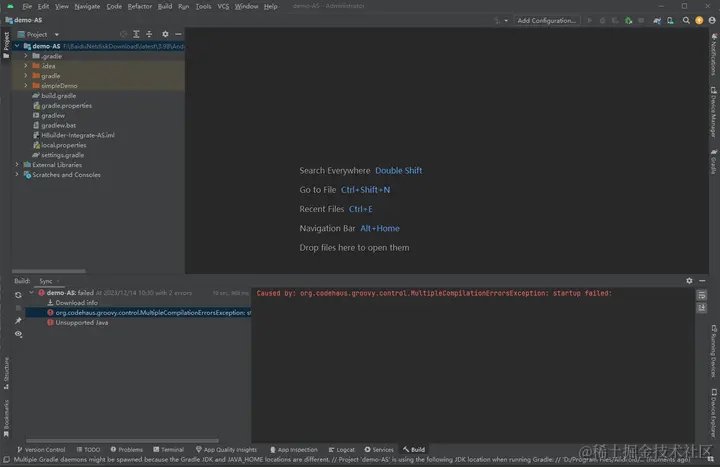Open App Inspection tool window
720x467 pixels.
(293, 450)
